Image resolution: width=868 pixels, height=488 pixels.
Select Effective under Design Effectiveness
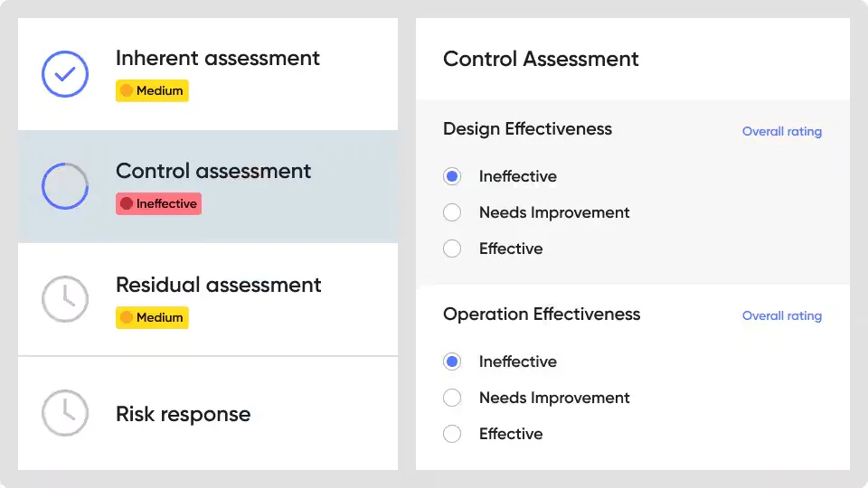click(452, 249)
